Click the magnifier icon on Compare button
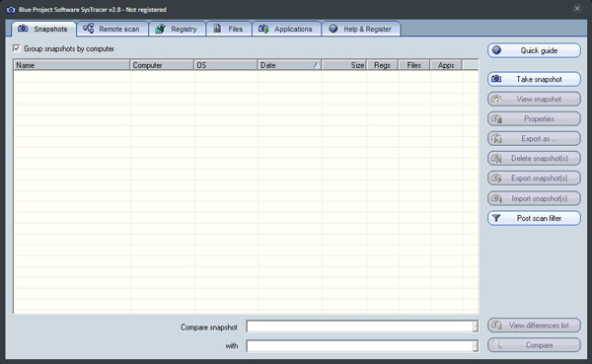 click(x=496, y=344)
